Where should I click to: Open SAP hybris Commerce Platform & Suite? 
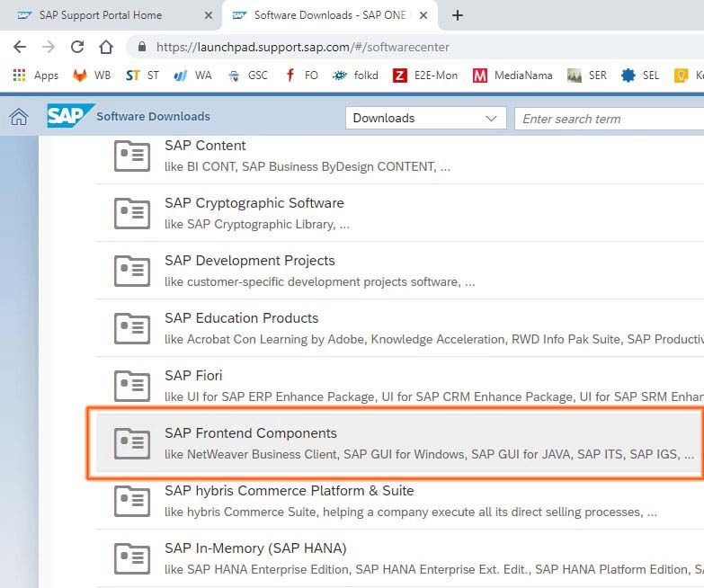click(290, 491)
